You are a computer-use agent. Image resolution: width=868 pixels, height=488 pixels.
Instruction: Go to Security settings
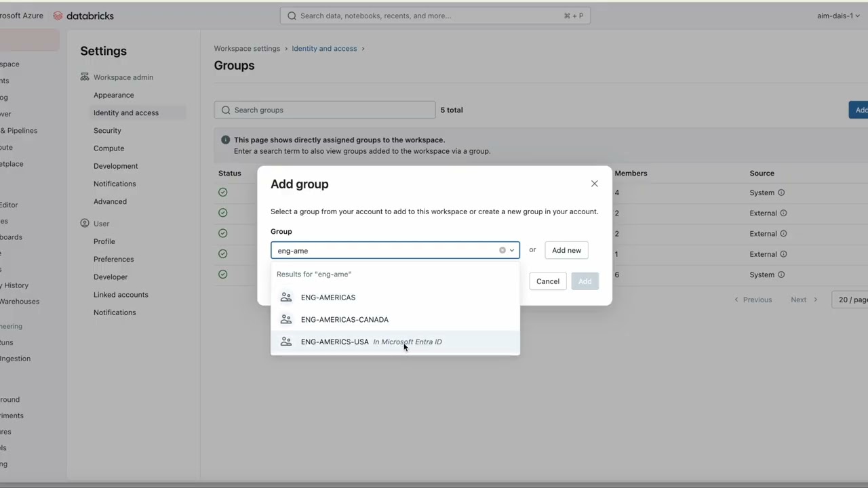[107, 130]
